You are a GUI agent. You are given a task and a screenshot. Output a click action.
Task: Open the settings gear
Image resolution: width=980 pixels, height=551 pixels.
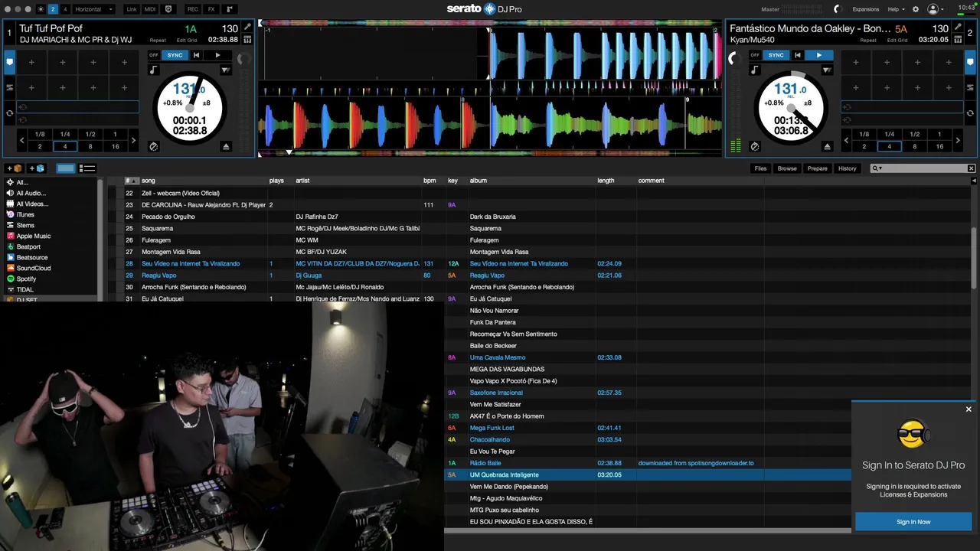[x=915, y=9]
